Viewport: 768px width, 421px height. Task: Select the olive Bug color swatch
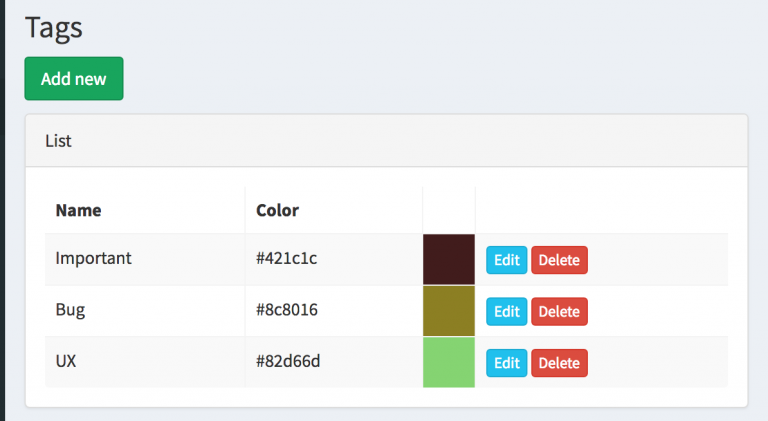coord(449,311)
